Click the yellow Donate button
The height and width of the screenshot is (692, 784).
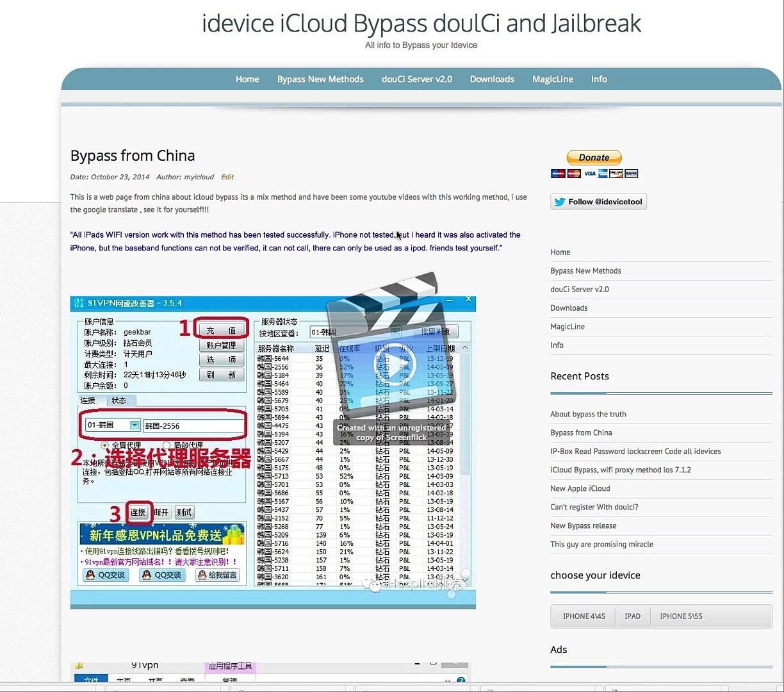[x=594, y=158]
